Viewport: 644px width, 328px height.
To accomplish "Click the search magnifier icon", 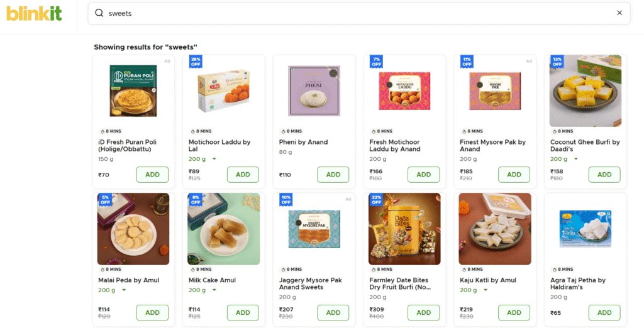I will click(x=99, y=13).
